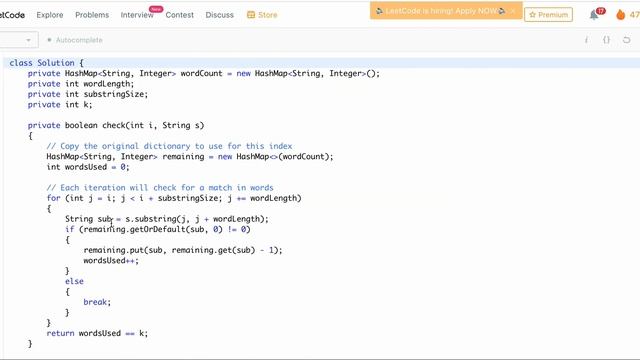Click the curly braces format icon
The height and width of the screenshot is (360, 640).
point(607,40)
